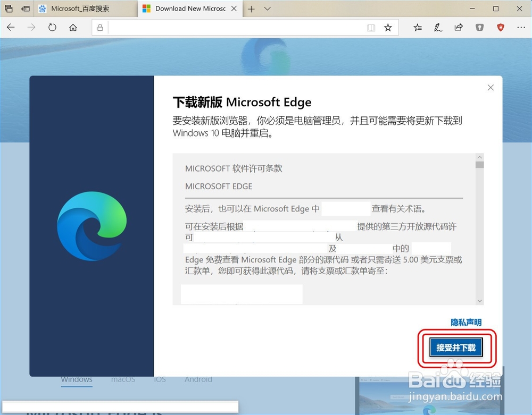This screenshot has width=532, height=415.
Task: Go to the Home page icon
Action: click(x=73, y=28)
